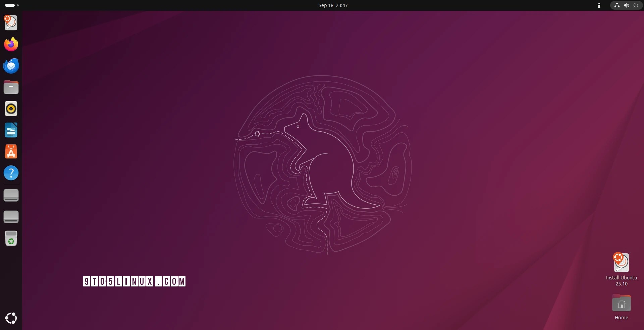This screenshot has width=644, height=330.
Task: Open the Accessibility menu in top bar
Action: (x=599, y=5)
